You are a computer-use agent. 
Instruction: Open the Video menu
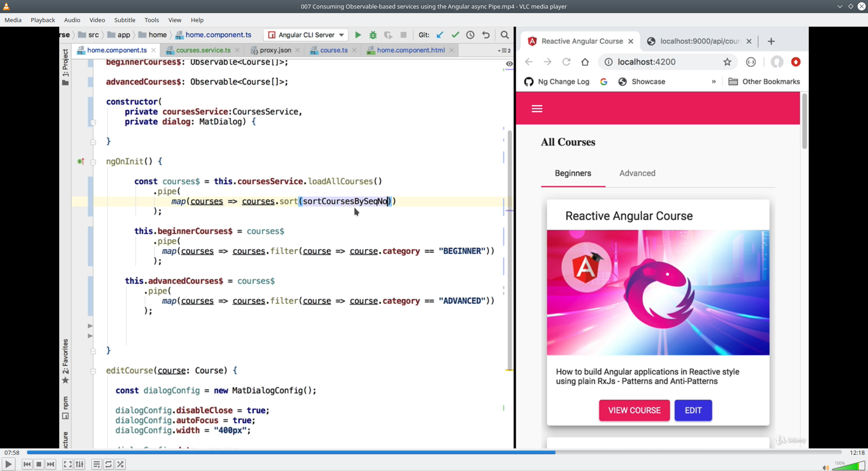click(97, 20)
